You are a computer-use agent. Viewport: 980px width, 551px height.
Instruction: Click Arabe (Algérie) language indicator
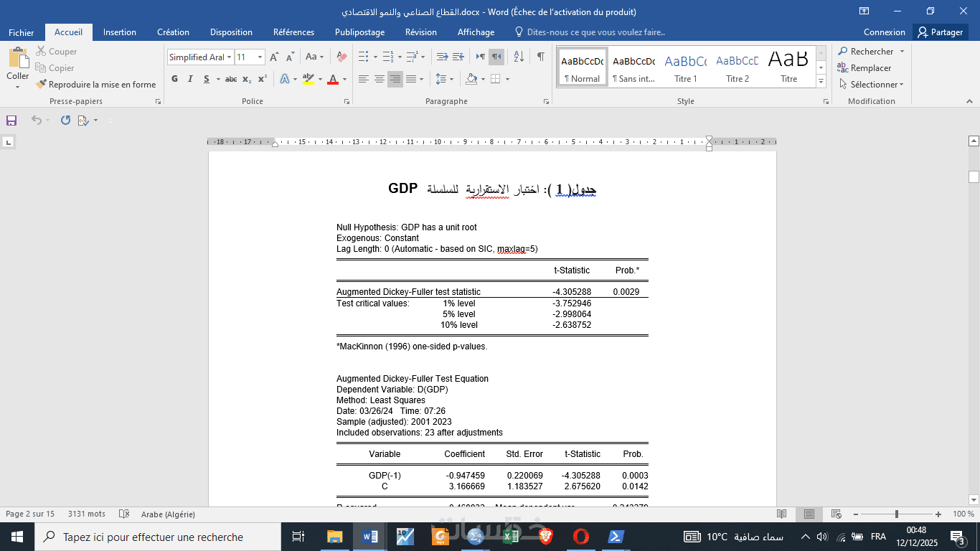point(167,514)
